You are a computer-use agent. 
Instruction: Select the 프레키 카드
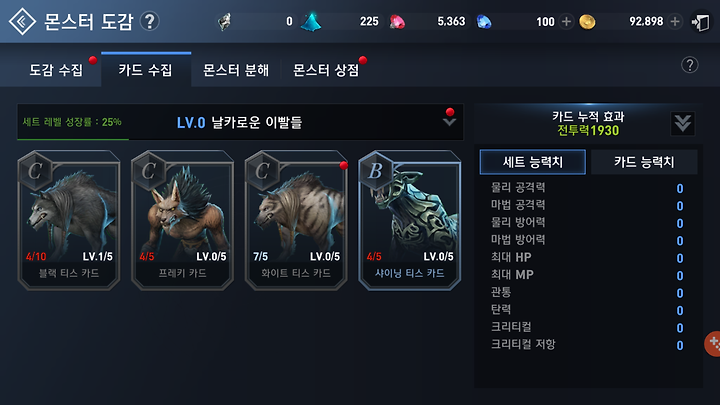click(x=182, y=220)
